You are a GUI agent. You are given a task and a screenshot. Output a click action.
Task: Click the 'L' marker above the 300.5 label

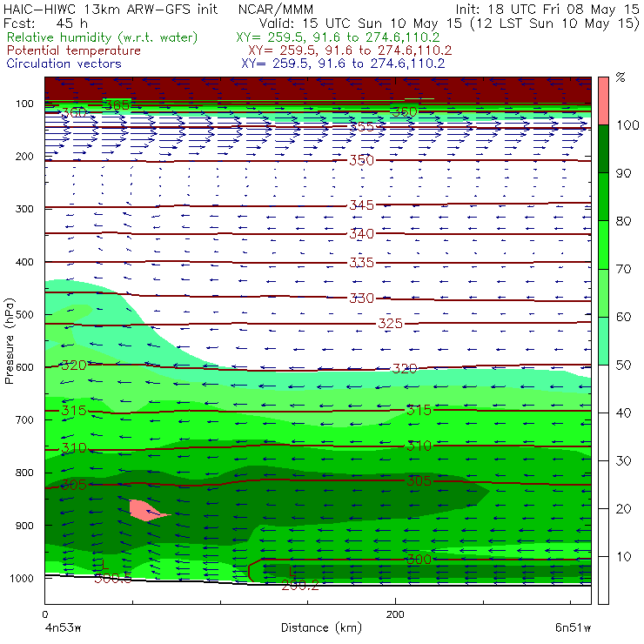[104, 564]
